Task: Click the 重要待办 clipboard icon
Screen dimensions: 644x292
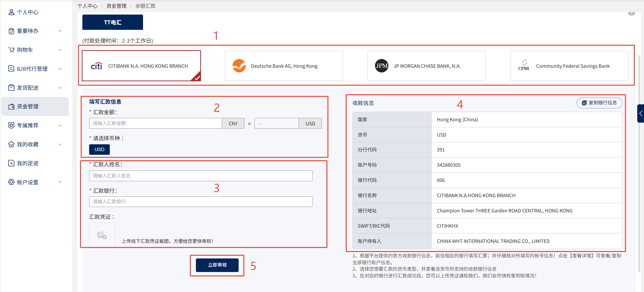Action: pyautogui.click(x=12, y=31)
